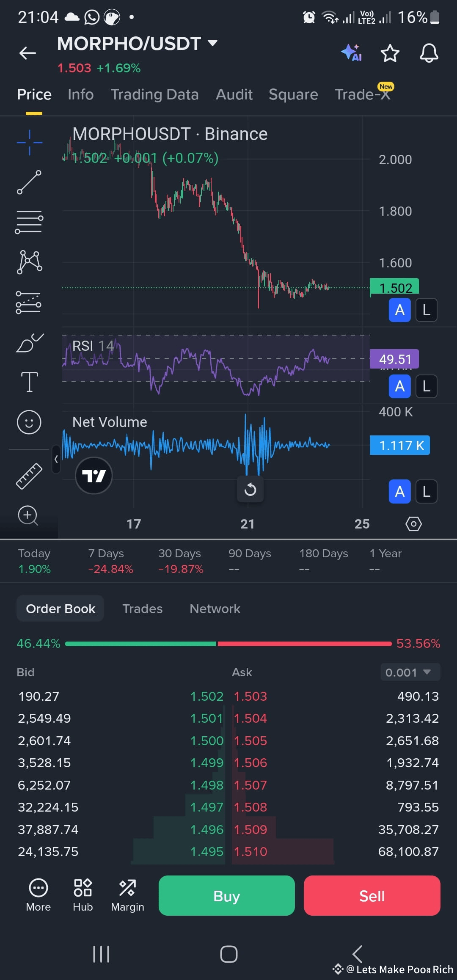Tap the 49.51 RSI value label
The image size is (457, 980).
point(394,359)
